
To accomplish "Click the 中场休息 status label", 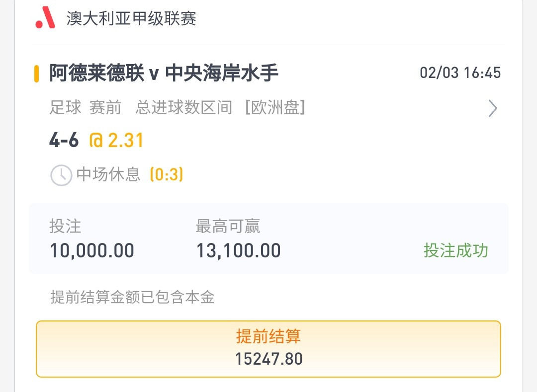I will pos(108,174).
